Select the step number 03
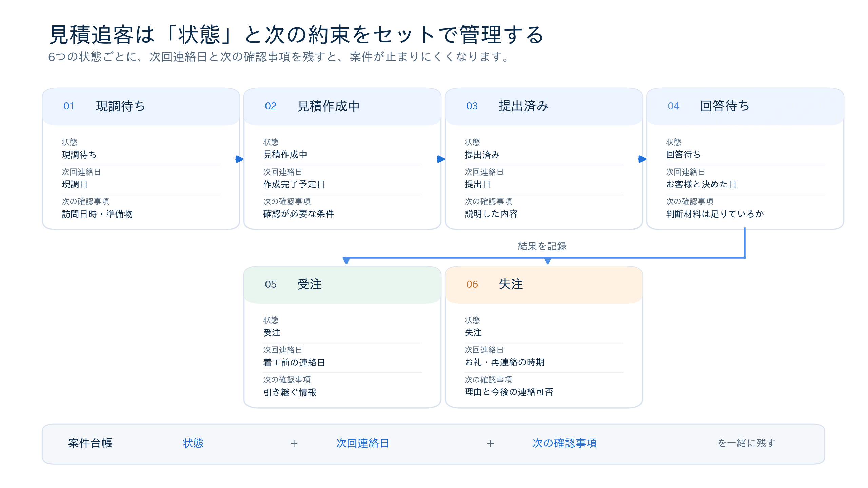Image resolution: width=868 pixels, height=488 pixels. 472,106
